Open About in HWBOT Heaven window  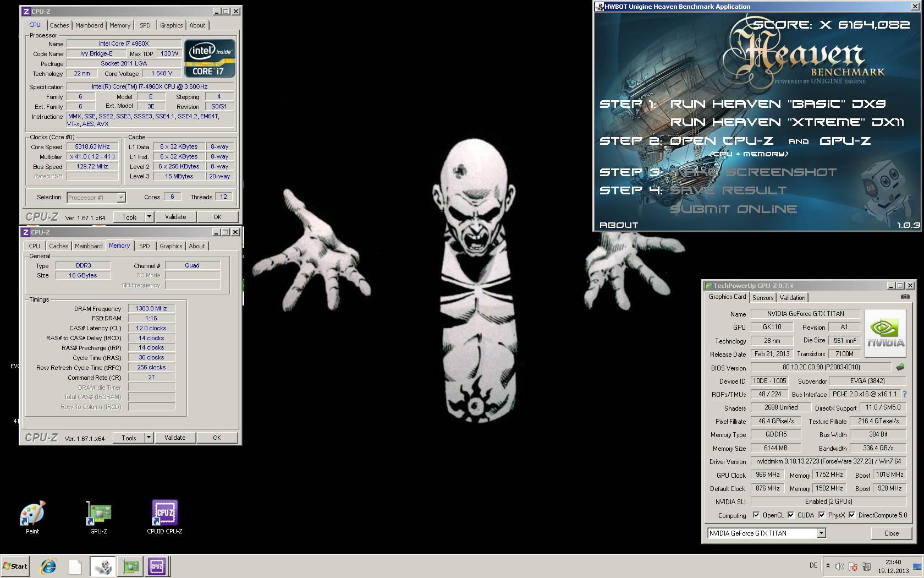[x=619, y=225]
